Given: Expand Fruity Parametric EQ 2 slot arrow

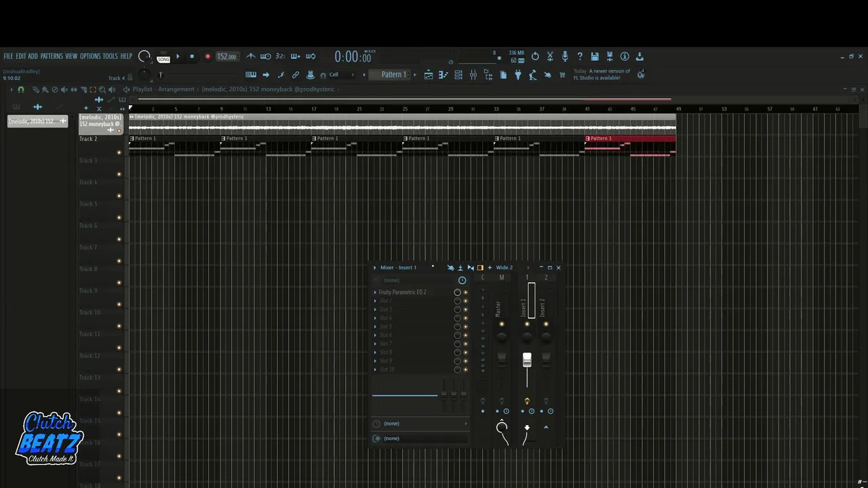Looking at the screenshot, I should 376,292.
